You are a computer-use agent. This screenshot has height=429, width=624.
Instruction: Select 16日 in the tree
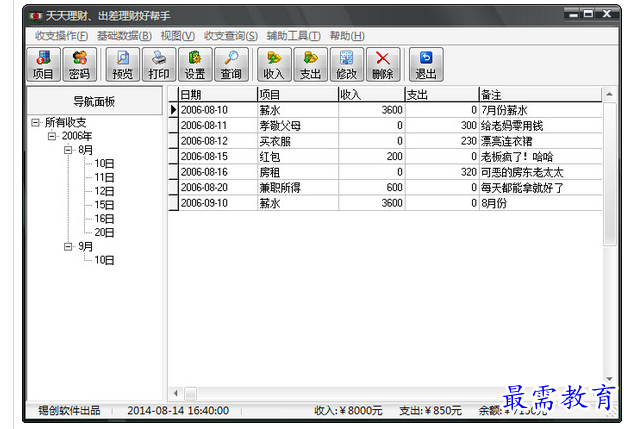pyautogui.click(x=104, y=219)
